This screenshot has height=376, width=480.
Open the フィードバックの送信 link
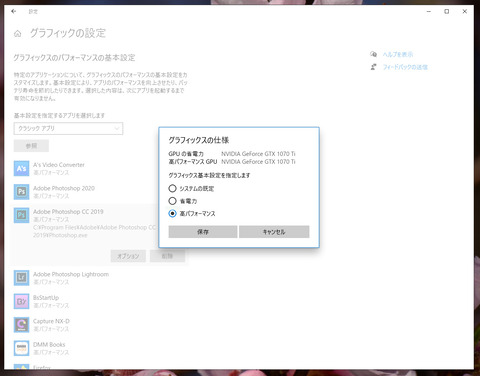pyautogui.click(x=405, y=67)
